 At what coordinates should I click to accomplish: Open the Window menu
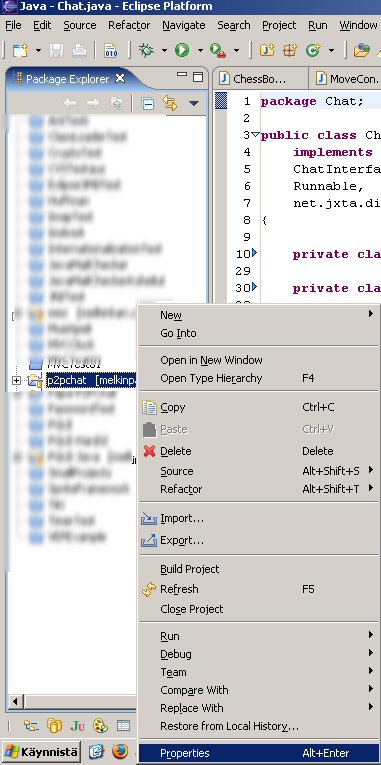pyautogui.click(x=359, y=25)
